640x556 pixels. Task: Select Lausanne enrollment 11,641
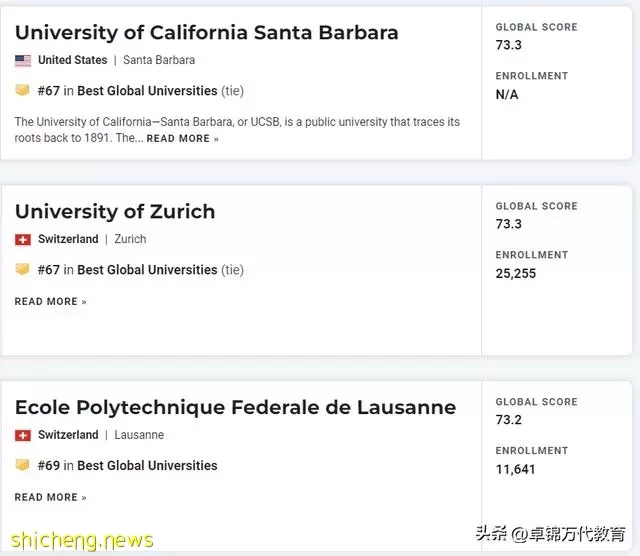tap(516, 469)
